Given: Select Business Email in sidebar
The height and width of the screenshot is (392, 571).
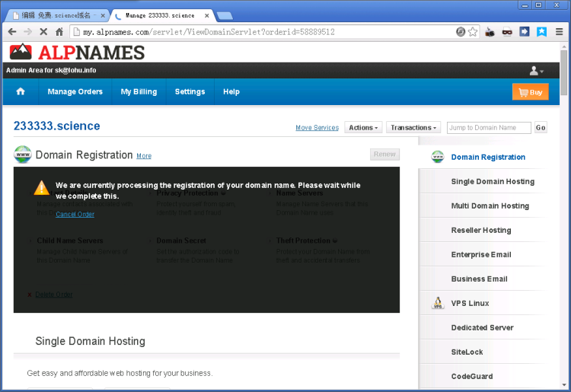Looking at the screenshot, I should tap(479, 279).
